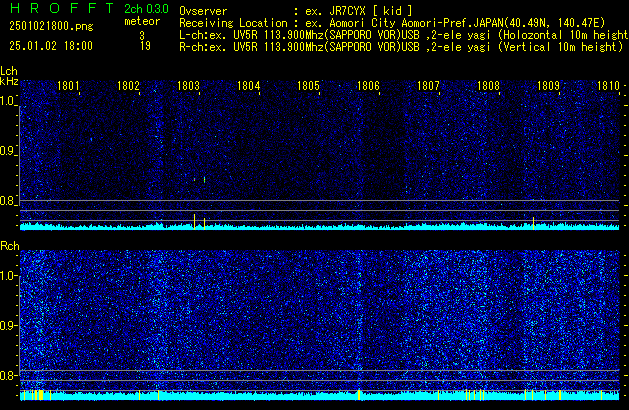Click the yellow Rch marker just before 1806
Screen dimensions: 629x410
359,395
